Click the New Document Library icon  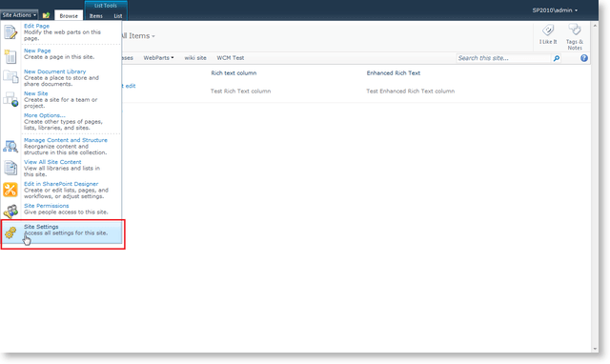(x=10, y=76)
